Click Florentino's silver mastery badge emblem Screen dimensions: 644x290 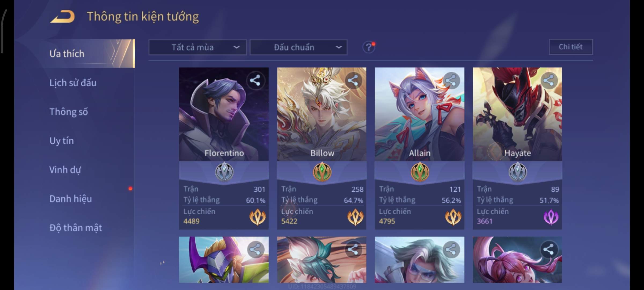(x=224, y=172)
